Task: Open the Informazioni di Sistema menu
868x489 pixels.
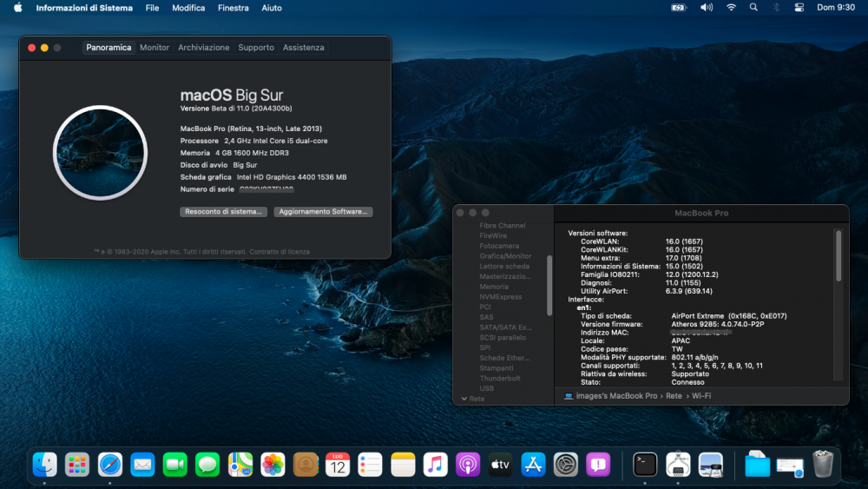Action: 84,8
